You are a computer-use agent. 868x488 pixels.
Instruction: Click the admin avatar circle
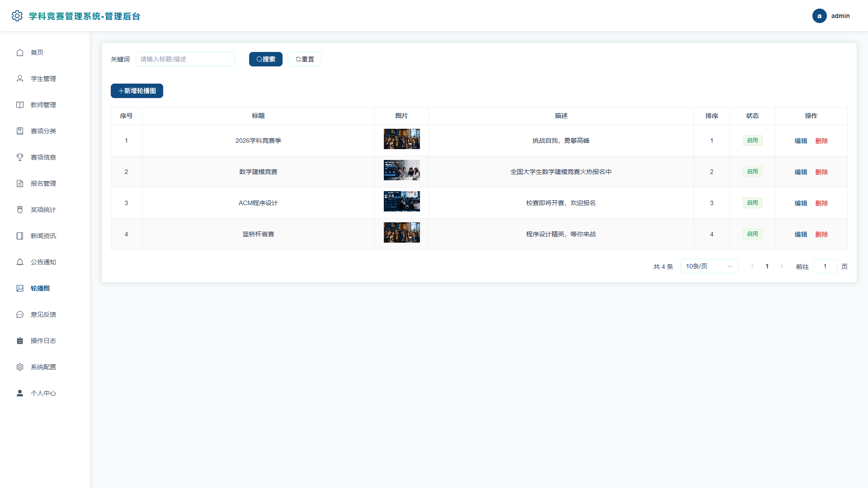point(820,16)
